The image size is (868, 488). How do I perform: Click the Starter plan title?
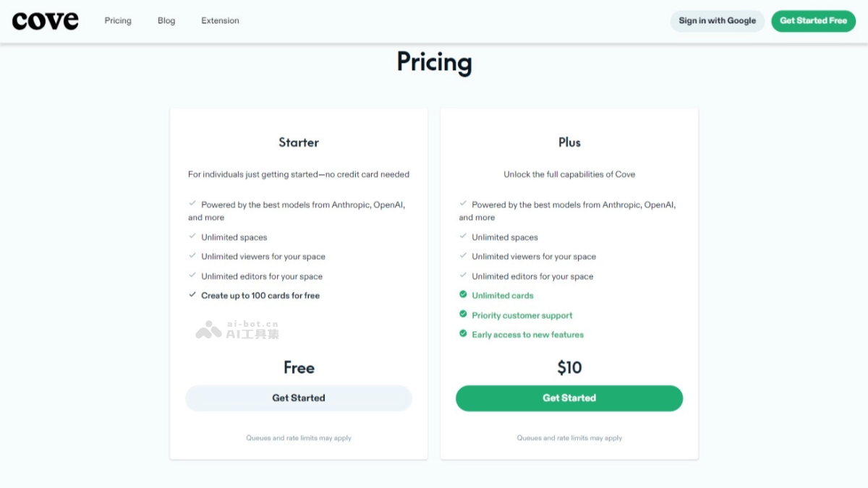tap(299, 142)
